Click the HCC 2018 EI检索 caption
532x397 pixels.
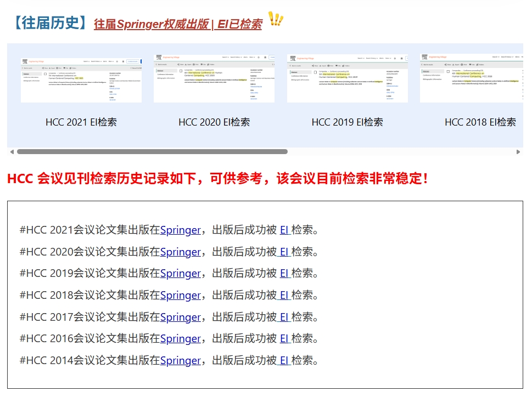480,122
